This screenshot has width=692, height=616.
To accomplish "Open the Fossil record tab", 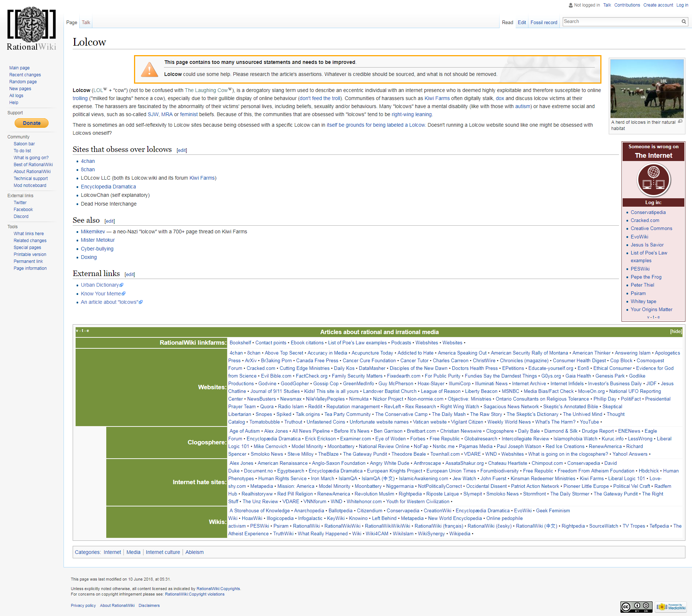I will pyautogui.click(x=544, y=22).
